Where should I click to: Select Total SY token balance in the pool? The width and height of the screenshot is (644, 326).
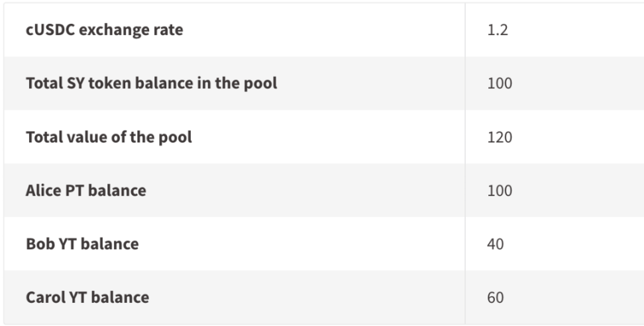coord(152,83)
